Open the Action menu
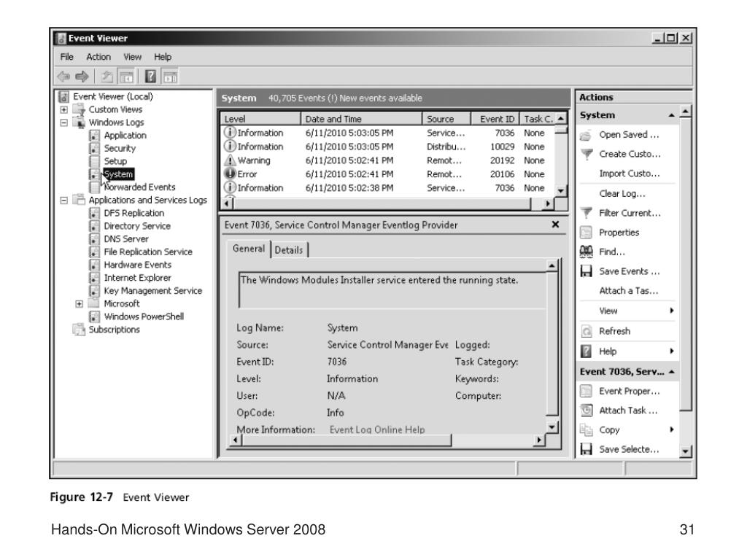The width and height of the screenshot is (747, 560). [x=98, y=57]
